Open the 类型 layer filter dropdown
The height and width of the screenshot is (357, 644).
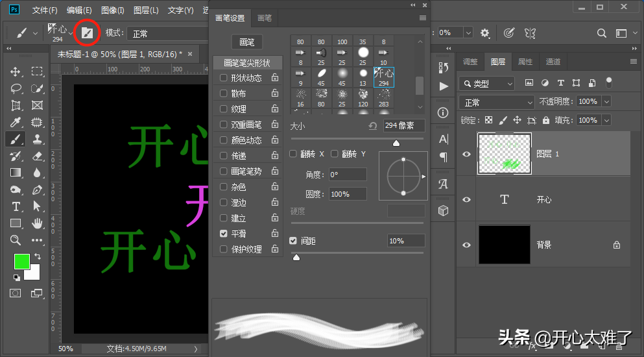[x=486, y=84]
